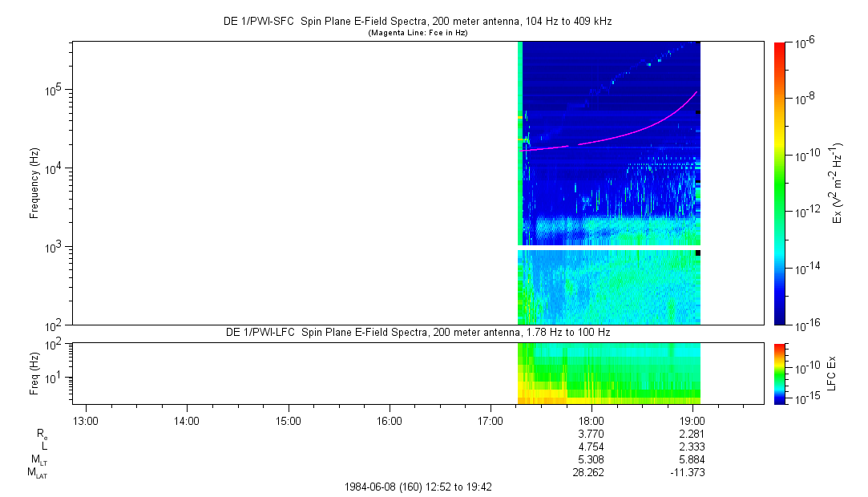Click the 16:00 time axis label
This screenshot has height=497, width=868.
389,420
